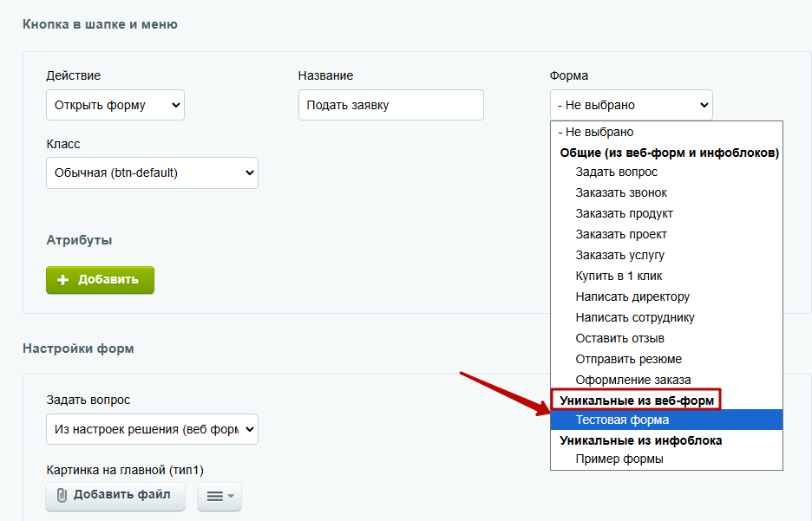The height and width of the screenshot is (521, 812).
Task: Click the plus icon on Добавить button
Action: click(62, 280)
